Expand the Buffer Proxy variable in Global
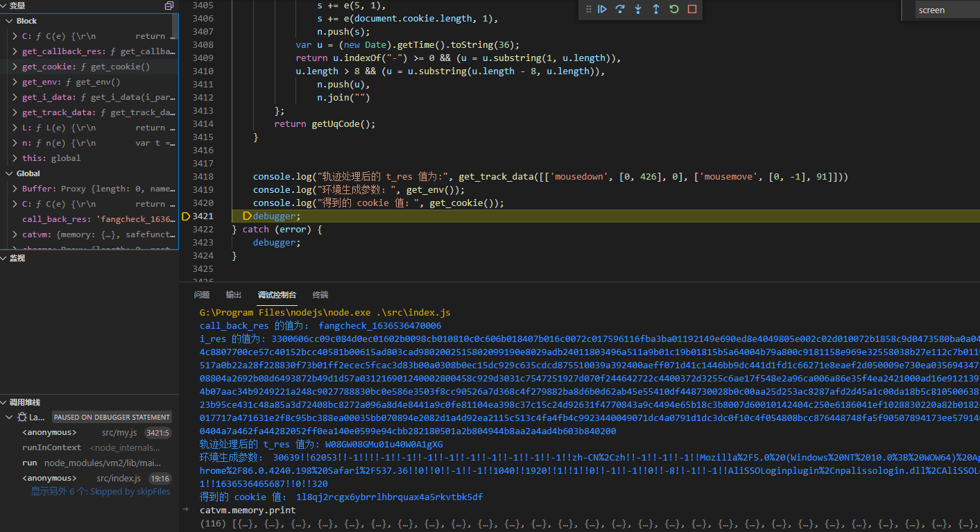 coord(15,189)
